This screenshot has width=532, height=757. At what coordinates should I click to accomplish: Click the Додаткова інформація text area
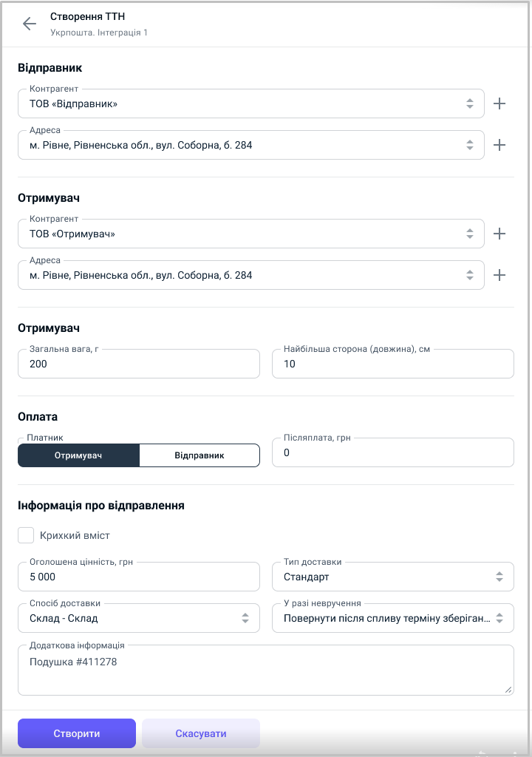(265, 671)
